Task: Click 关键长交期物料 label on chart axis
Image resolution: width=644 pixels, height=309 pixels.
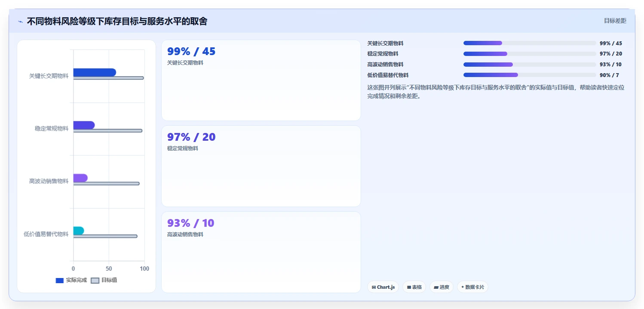Action: (x=49, y=76)
